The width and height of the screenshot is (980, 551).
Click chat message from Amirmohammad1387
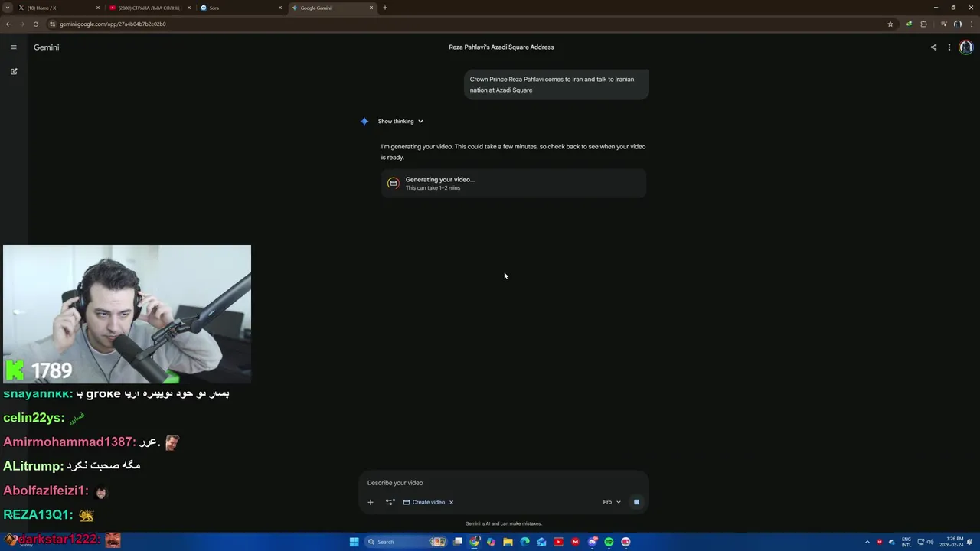click(90, 442)
